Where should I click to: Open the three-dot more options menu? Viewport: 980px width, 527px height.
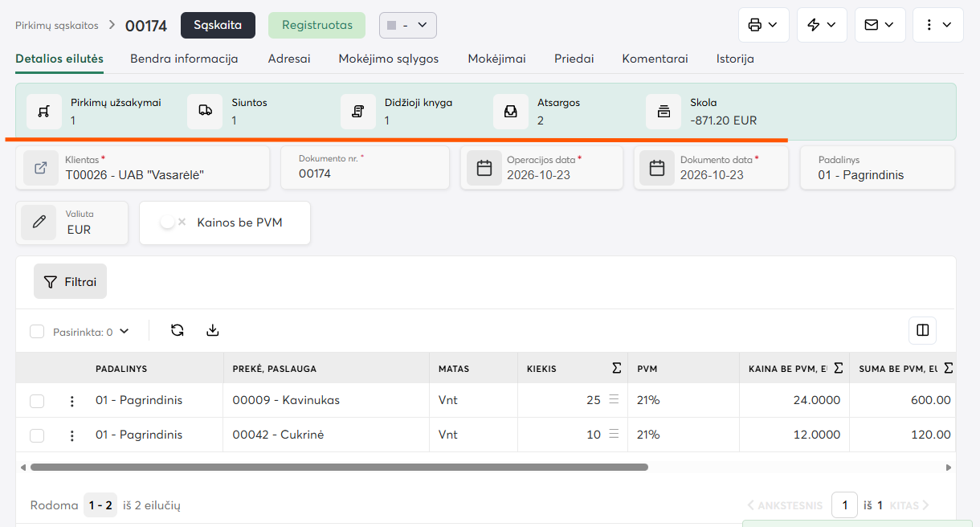[x=937, y=25]
